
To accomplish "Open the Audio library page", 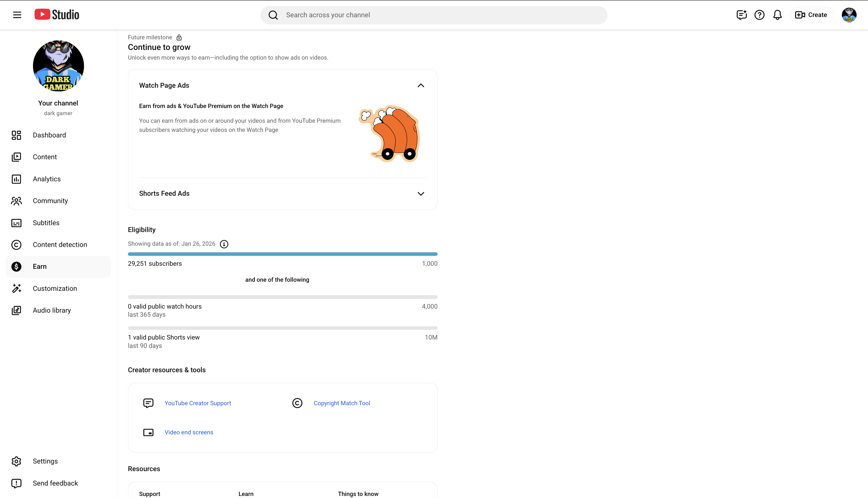I will 58,310.
